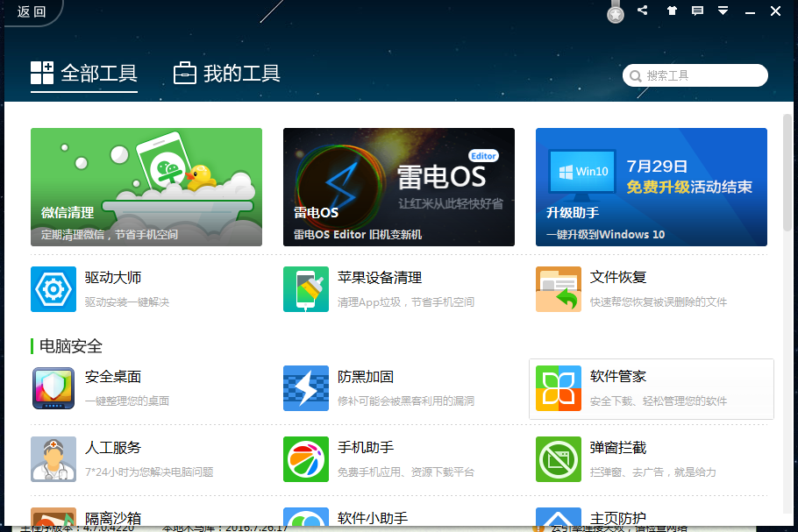798x532 pixels.
Task: Click the 弹窗拦截 title text
Action: tap(618, 448)
